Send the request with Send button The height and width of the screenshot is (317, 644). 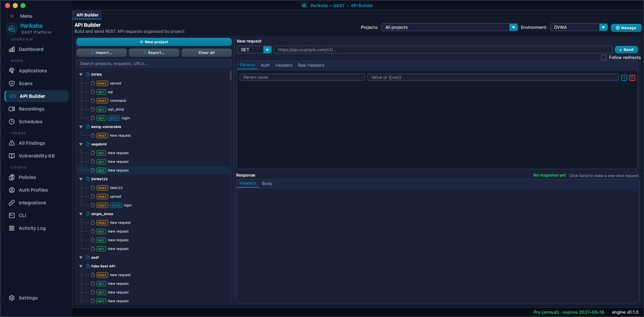[x=626, y=50]
